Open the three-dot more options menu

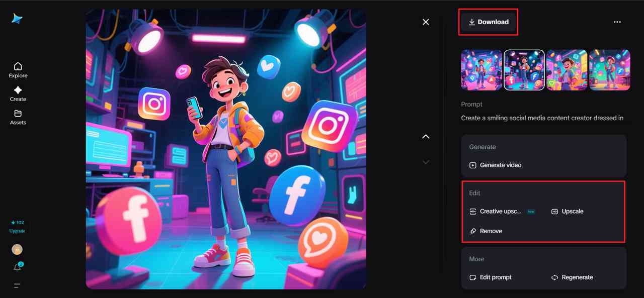point(617,22)
